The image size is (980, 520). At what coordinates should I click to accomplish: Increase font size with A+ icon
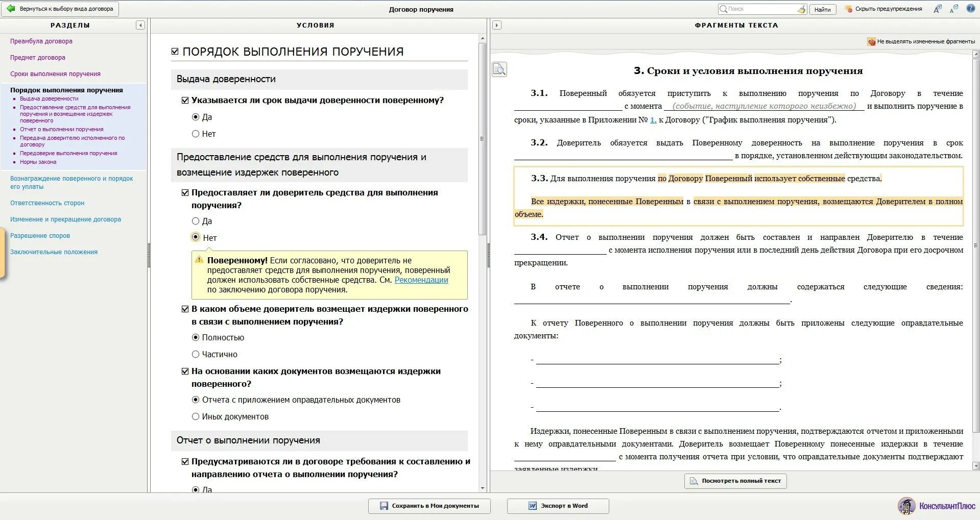click(938, 9)
